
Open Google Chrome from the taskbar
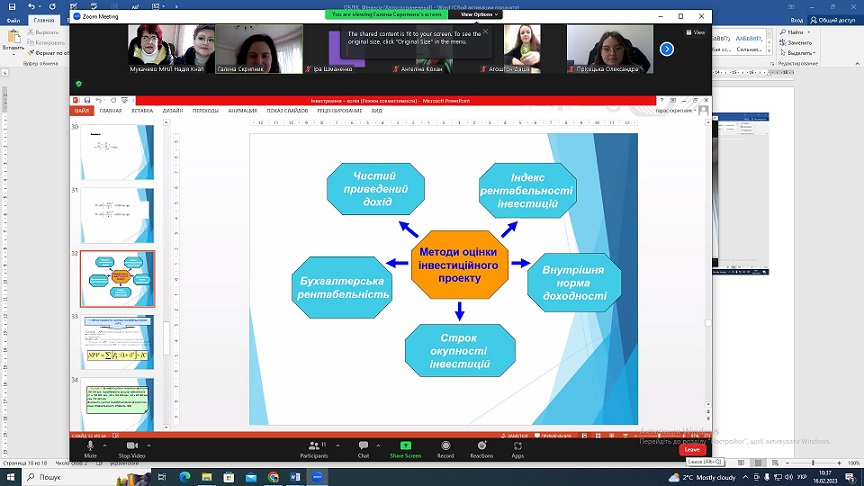point(273,477)
